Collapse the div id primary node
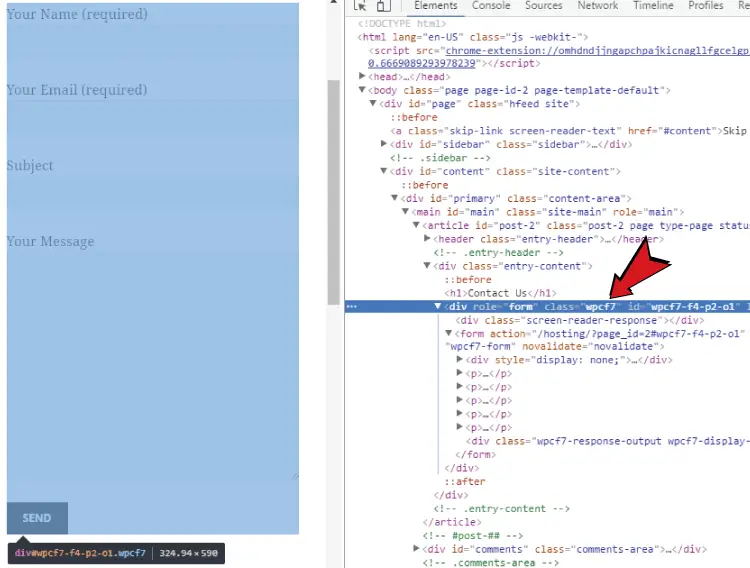 point(394,198)
